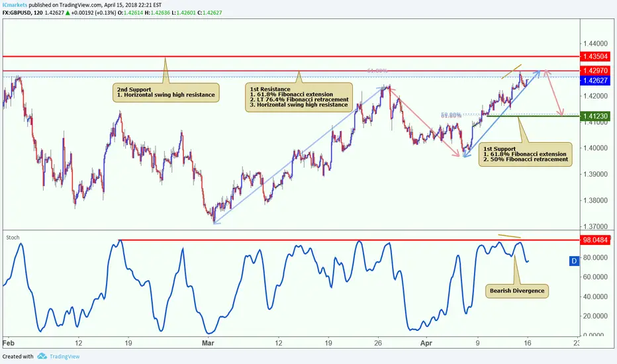Click the ICmarkets publisher link
Screen dimensions: 617x364
coord(15,5)
